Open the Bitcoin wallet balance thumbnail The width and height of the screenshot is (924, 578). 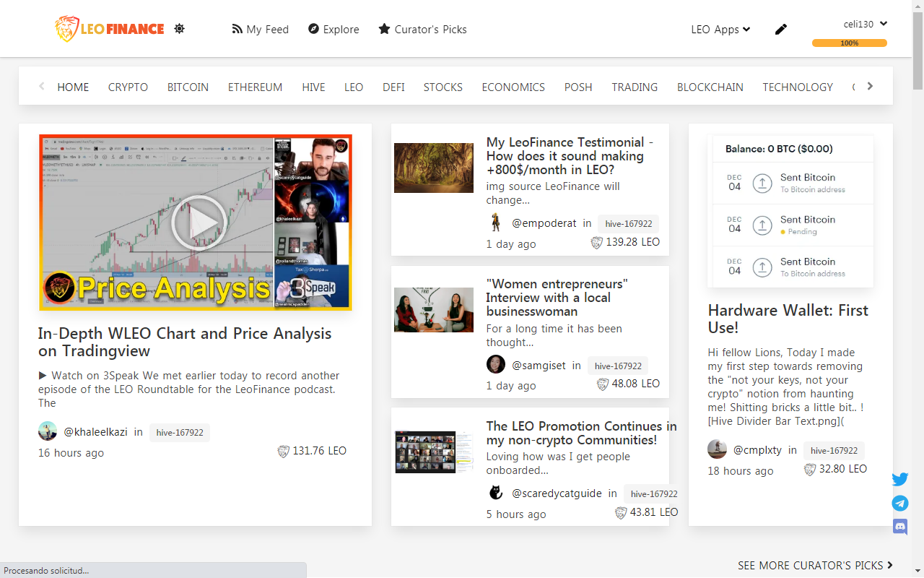793,212
